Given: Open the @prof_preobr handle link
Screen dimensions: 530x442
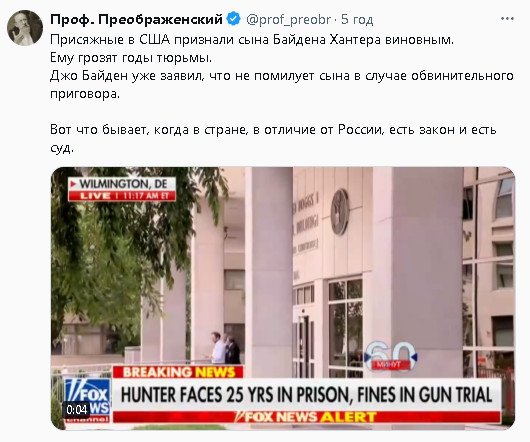Looking at the screenshot, I should tap(289, 20).
